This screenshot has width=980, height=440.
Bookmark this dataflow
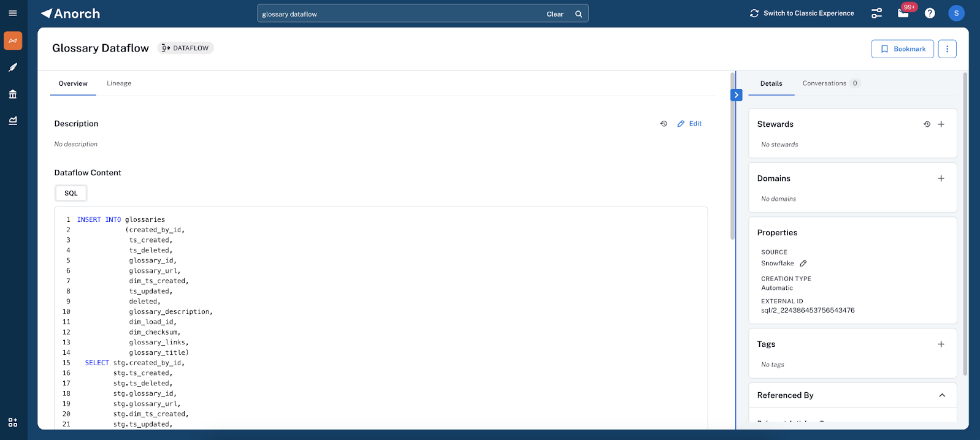click(903, 49)
